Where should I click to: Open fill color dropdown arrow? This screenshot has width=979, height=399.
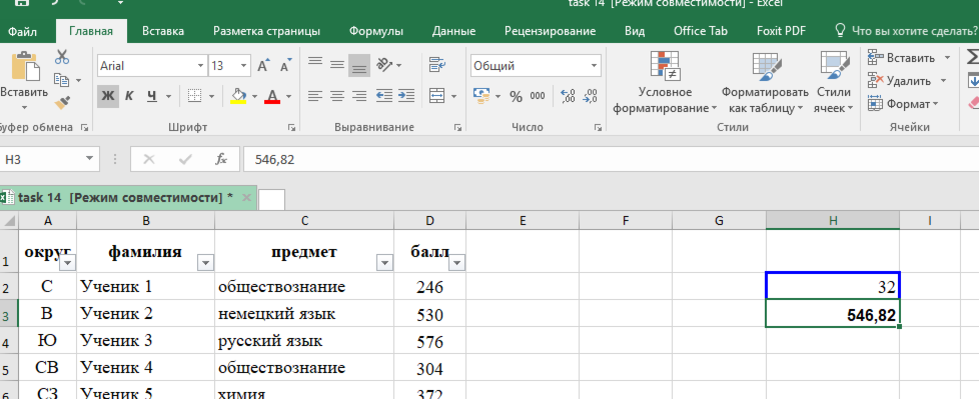point(255,97)
